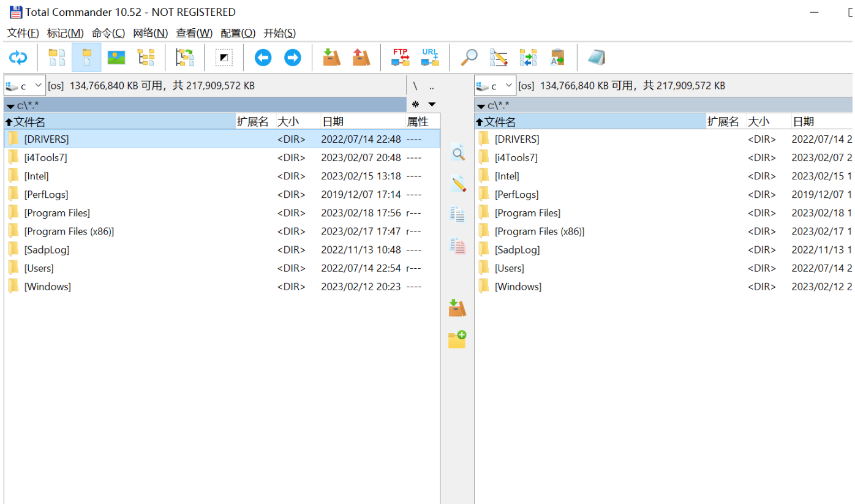The width and height of the screenshot is (855, 504).
Task: Expand left panel path c:\*.* history arrow
Action: pos(10,107)
